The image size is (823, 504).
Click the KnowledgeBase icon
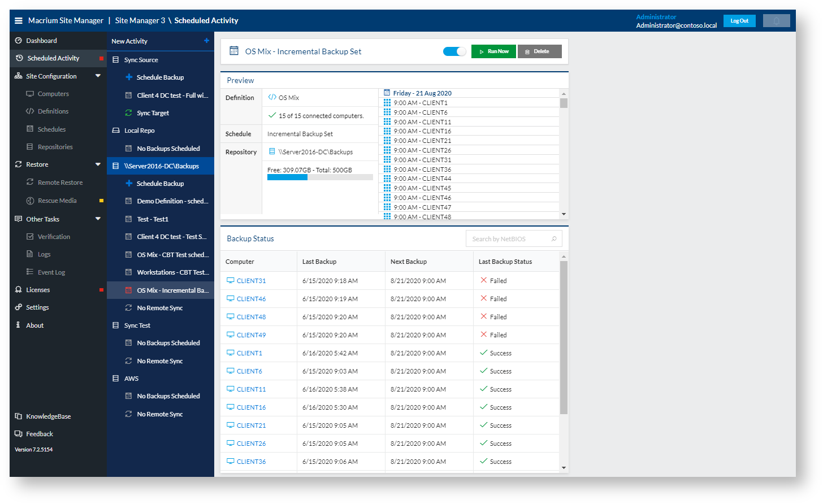coord(19,416)
